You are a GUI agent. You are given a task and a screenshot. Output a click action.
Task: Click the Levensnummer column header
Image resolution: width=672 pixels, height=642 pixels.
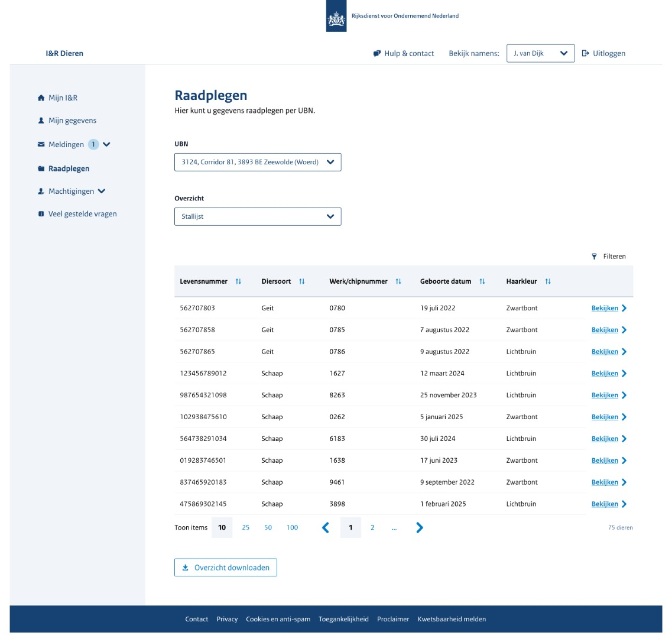tap(203, 281)
